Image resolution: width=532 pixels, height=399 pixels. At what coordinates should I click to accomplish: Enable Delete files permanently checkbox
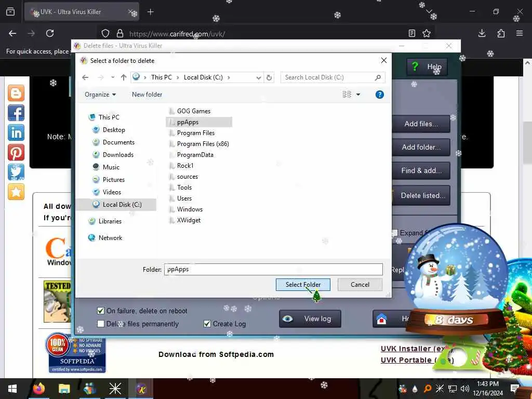(100, 324)
